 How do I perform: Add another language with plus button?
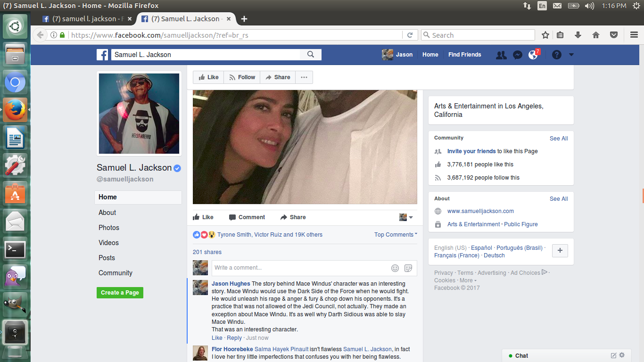[560, 251]
